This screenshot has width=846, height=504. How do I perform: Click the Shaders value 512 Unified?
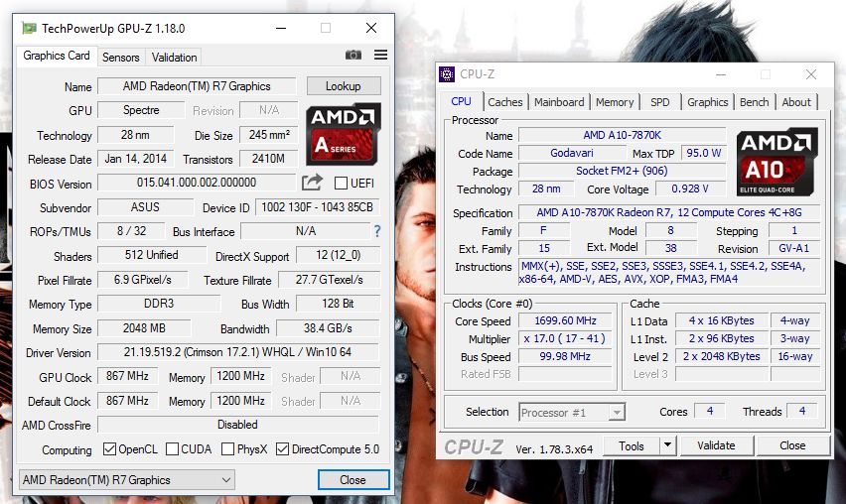(152, 255)
